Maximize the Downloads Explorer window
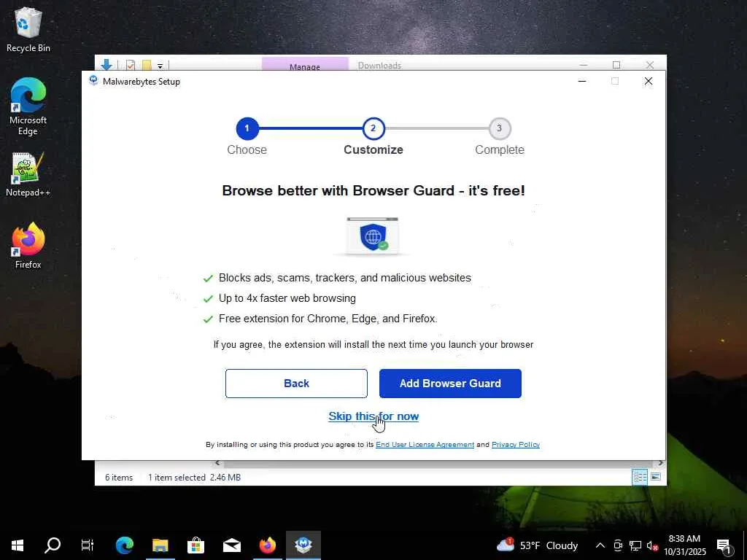The height and width of the screenshot is (560, 747). (x=616, y=64)
